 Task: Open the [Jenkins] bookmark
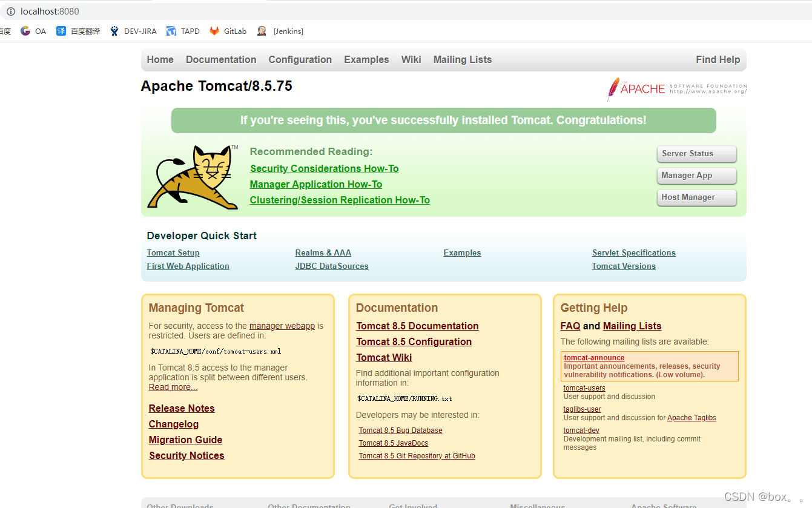pyautogui.click(x=280, y=31)
